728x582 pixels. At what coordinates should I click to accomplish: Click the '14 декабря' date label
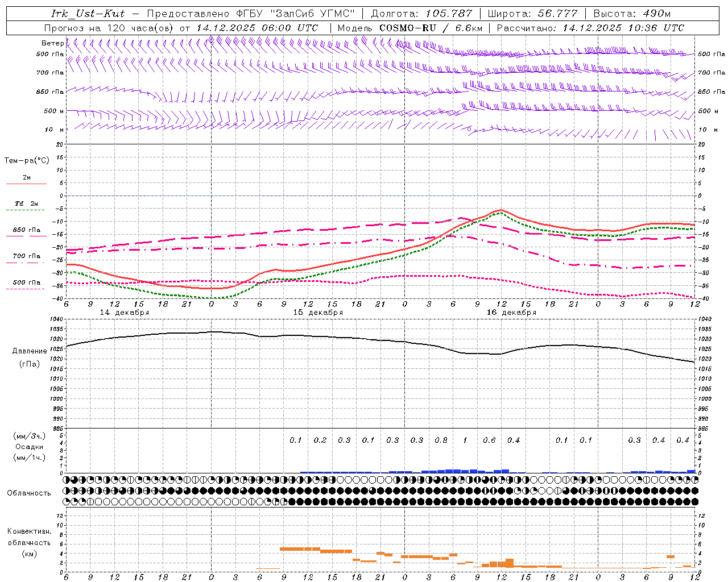pyautogui.click(x=125, y=313)
